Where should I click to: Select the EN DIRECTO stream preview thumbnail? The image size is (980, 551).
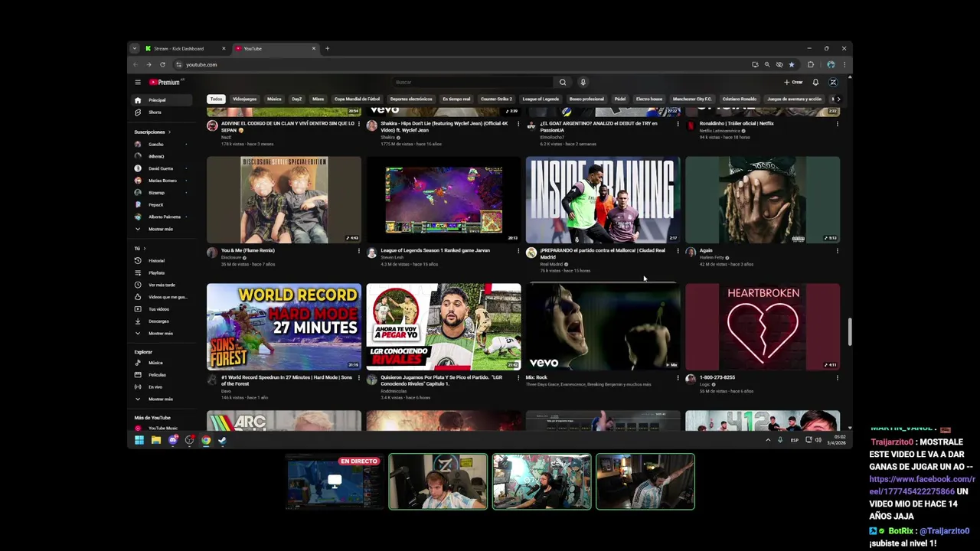pos(334,481)
